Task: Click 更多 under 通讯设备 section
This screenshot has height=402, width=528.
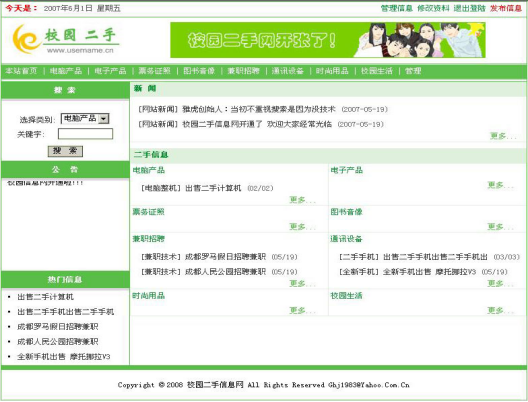Action: [500, 283]
